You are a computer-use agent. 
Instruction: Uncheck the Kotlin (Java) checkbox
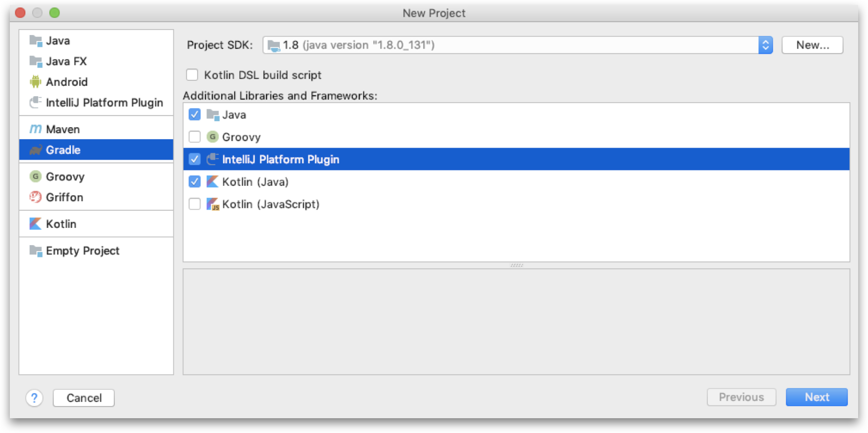pyautogui.click(x=195, y=181)
